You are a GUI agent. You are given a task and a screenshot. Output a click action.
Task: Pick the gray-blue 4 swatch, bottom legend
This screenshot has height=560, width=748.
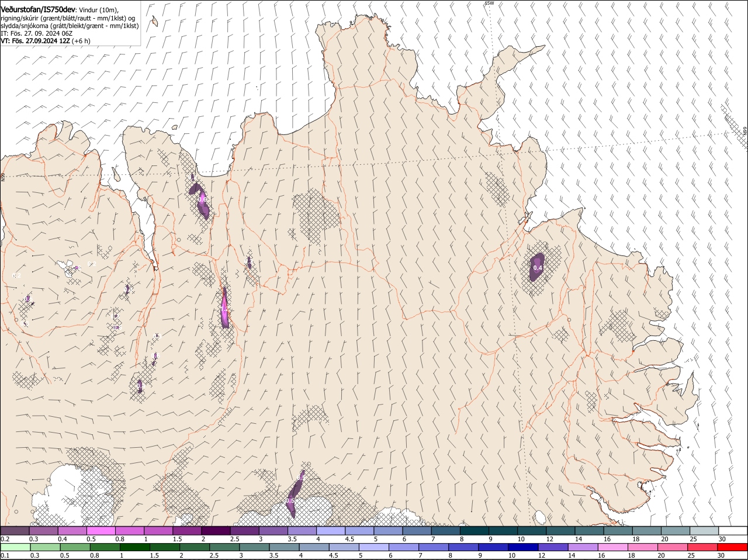pos(314,547)
